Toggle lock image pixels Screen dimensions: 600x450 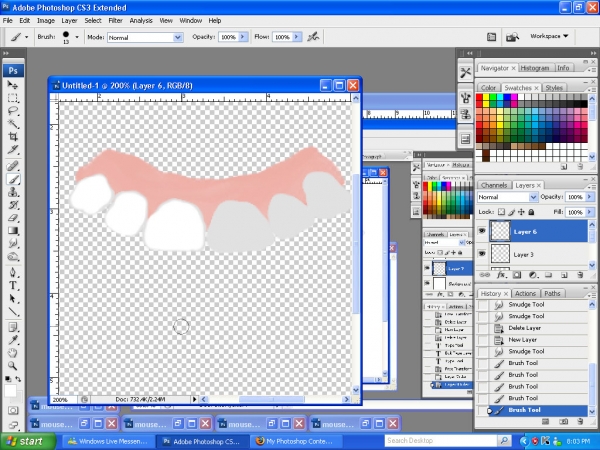[512, 212]
